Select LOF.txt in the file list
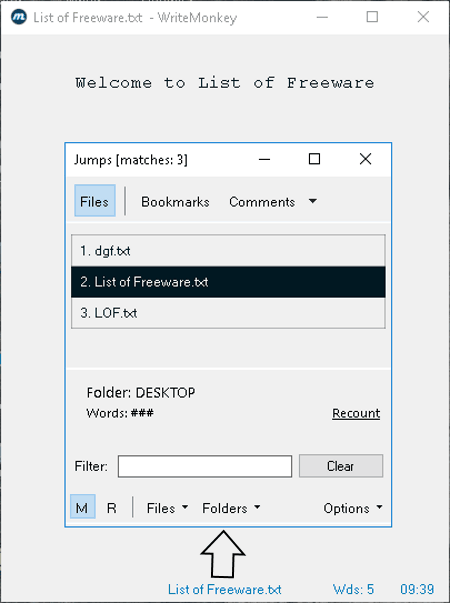450x603 pixels. [x=228, y=313]
